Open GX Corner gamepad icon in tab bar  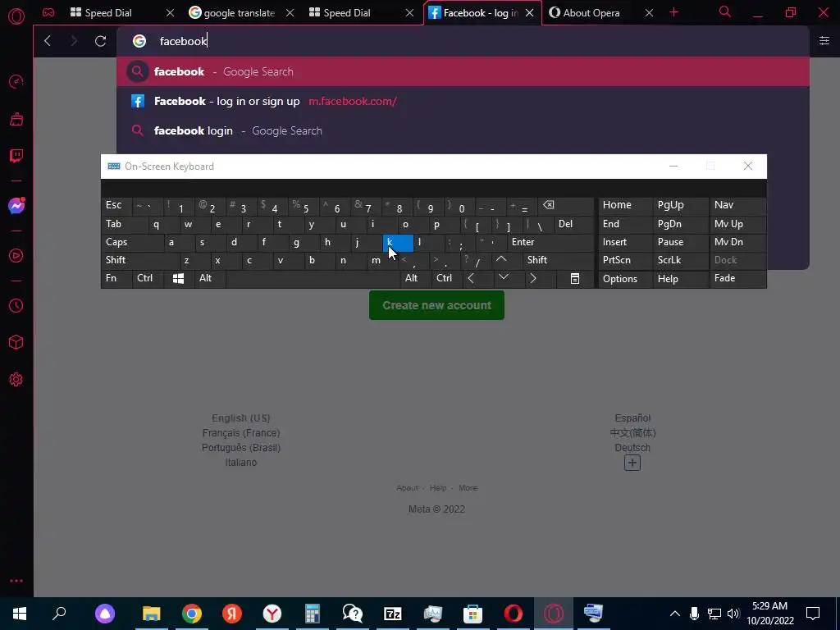pyautogui.click(x=48, y=12)
